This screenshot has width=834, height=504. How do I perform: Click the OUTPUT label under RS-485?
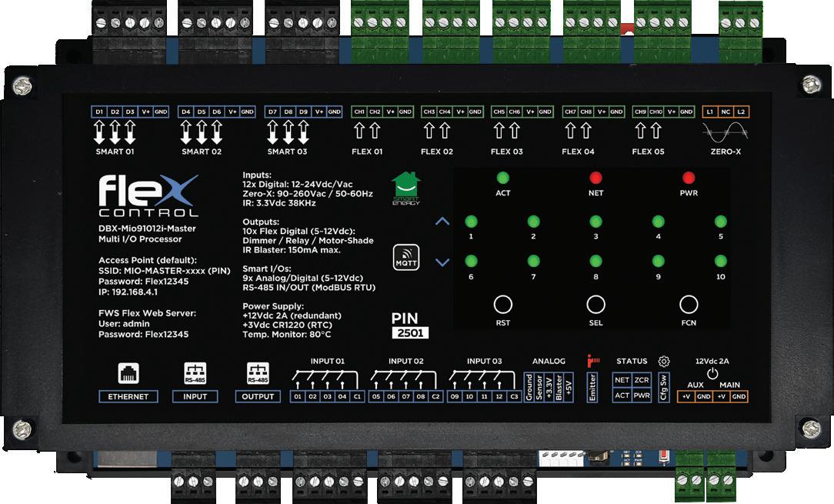pos(258,396)
